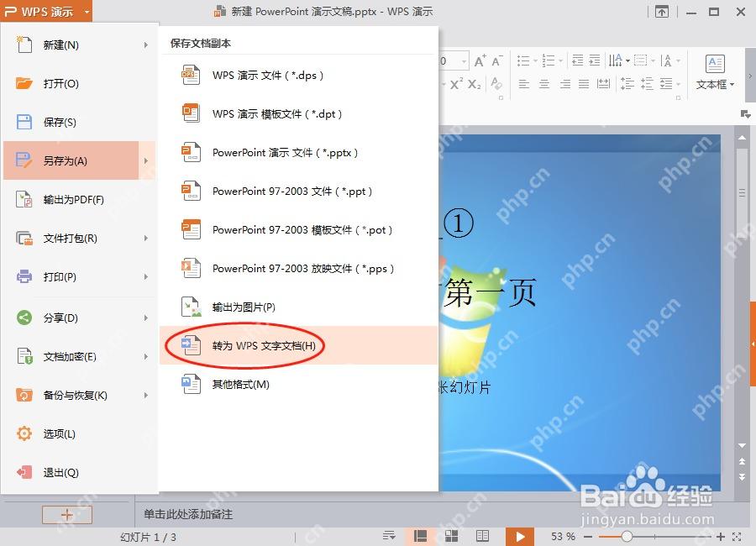Image resolution: width=756 pixels, height=546 pixels.
Task: Zoom in with the plus button
Action: coord(721,537)
